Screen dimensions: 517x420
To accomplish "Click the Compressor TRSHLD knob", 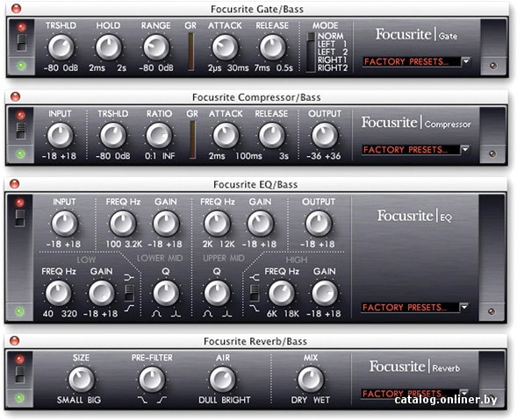I will pyautogui.click(x=112, y=135).
